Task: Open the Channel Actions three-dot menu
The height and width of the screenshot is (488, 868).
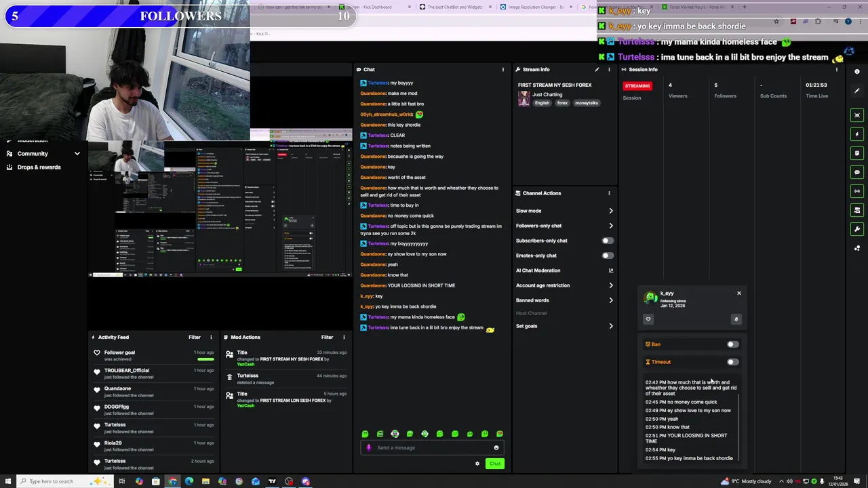Action: tap(608, 193)
